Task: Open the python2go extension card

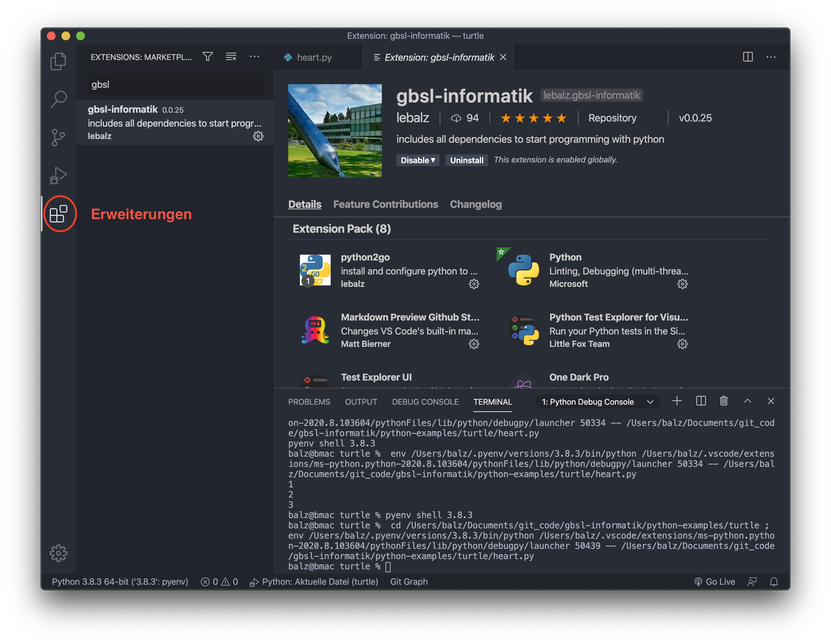Action: pyautogui.click(x=390, y=270)
